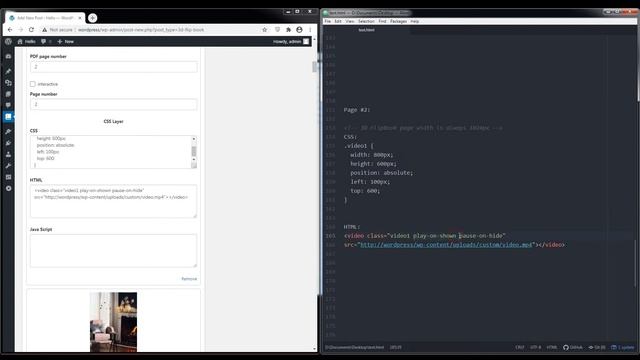This screenshot has width=640, height=360.
Task: Reload the WordPress admin page
Action: click(x=31, y=30)
